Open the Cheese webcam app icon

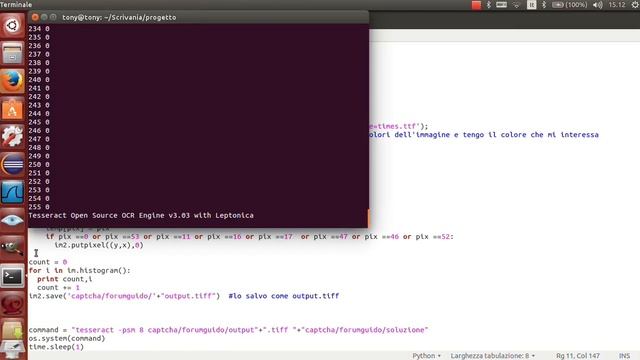coord(12,304)
